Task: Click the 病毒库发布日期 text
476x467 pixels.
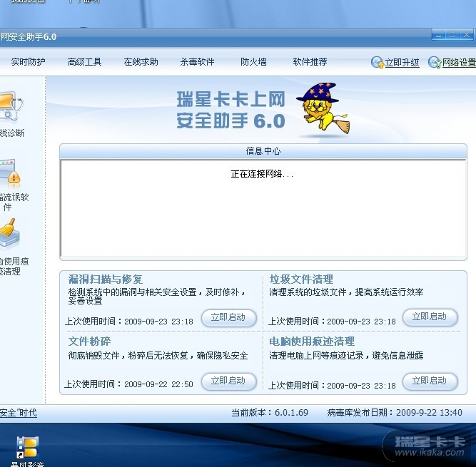Action: click(x=395, y=413)
